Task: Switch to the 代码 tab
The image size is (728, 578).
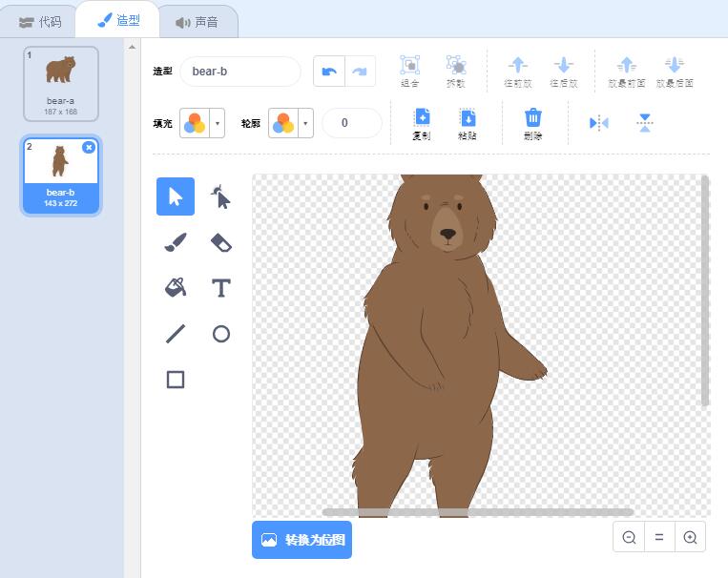Action: (x=40, y=22)
